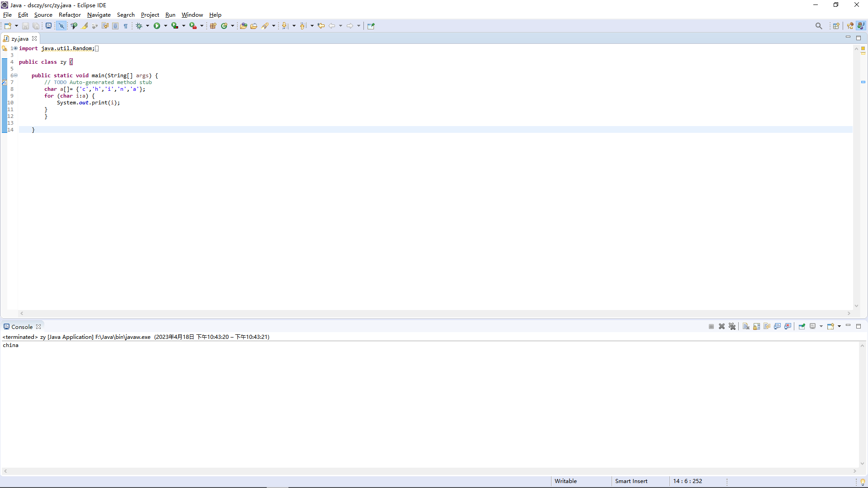The height and width of the screenshot is (488, 868).
Task: Remove all terminated launches in console
Action: (732, 326)
